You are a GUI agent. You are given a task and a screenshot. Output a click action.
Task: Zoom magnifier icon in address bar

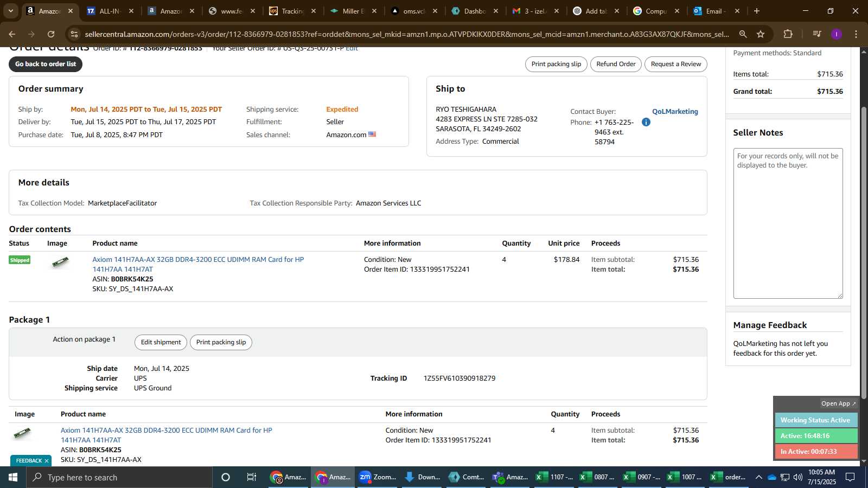coord(743,34)
